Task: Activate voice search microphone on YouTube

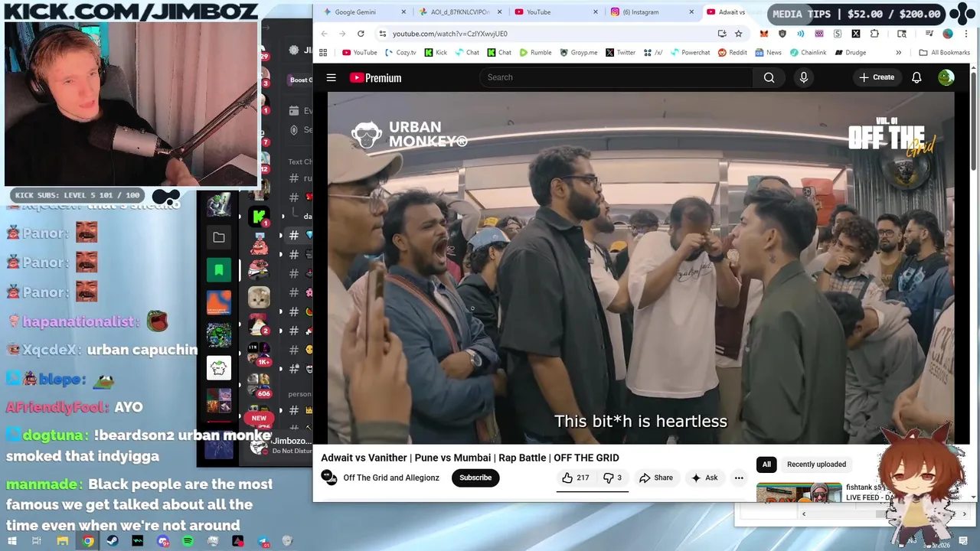Action: point(803,77)
